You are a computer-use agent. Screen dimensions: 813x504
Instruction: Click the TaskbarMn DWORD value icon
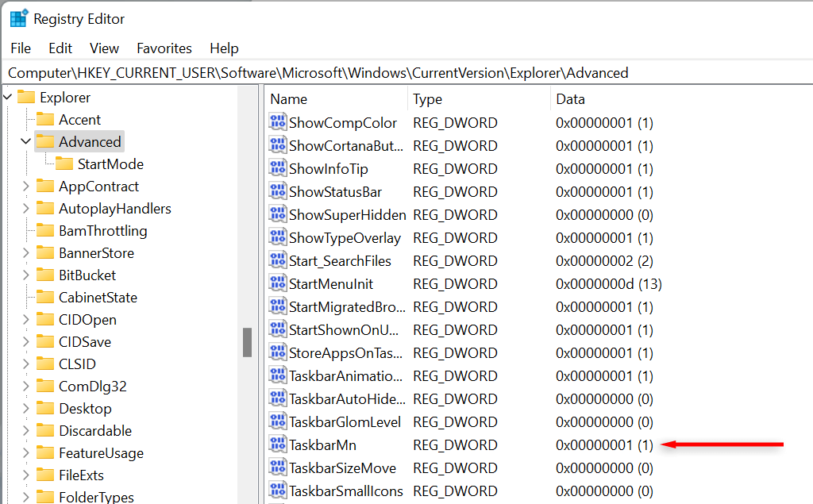pyautogui.click(x=278, y=444)
